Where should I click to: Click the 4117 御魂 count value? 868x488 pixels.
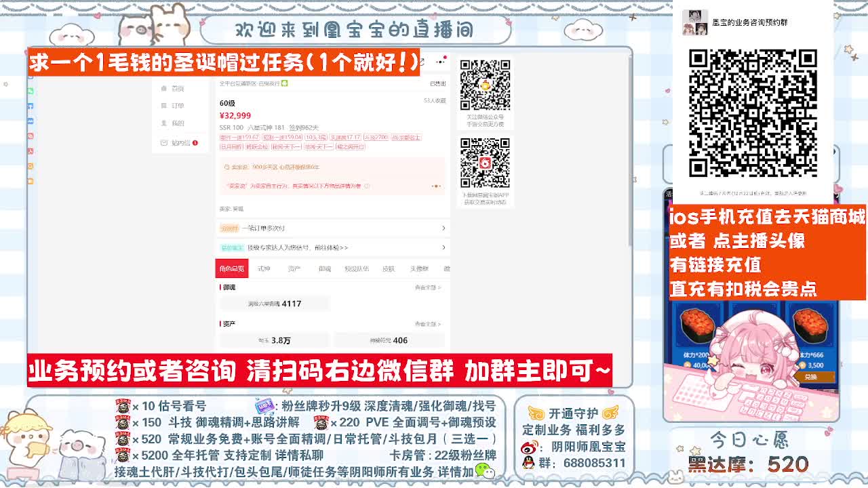tap(292, 304)
